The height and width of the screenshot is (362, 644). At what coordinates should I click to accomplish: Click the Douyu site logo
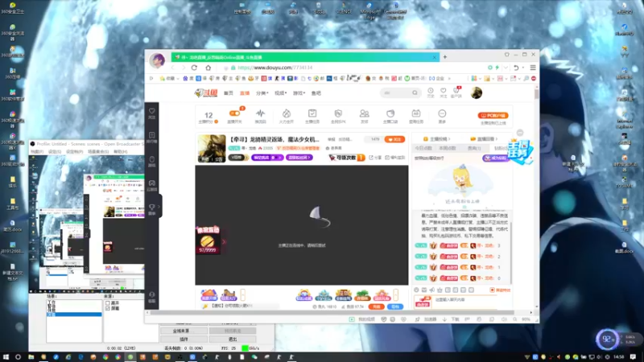tap(206, 93)
